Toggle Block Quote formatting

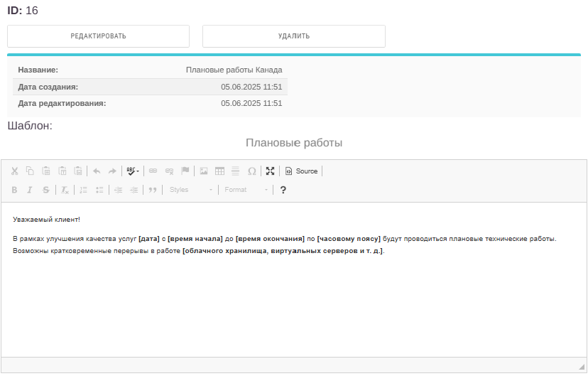pos(152,190)
